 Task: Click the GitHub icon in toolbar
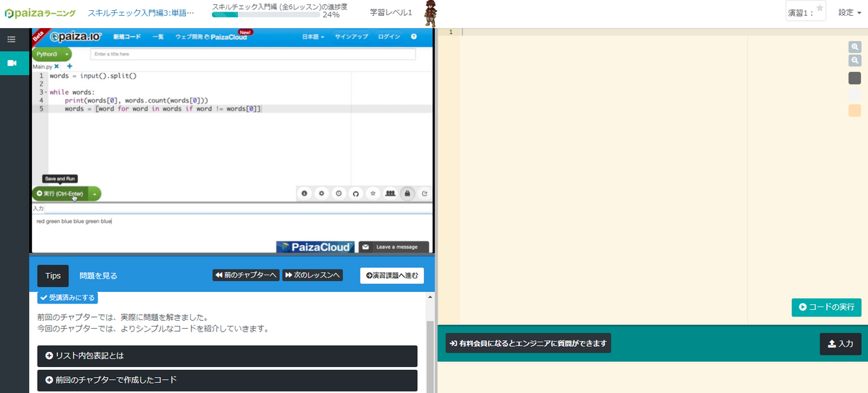355,194
